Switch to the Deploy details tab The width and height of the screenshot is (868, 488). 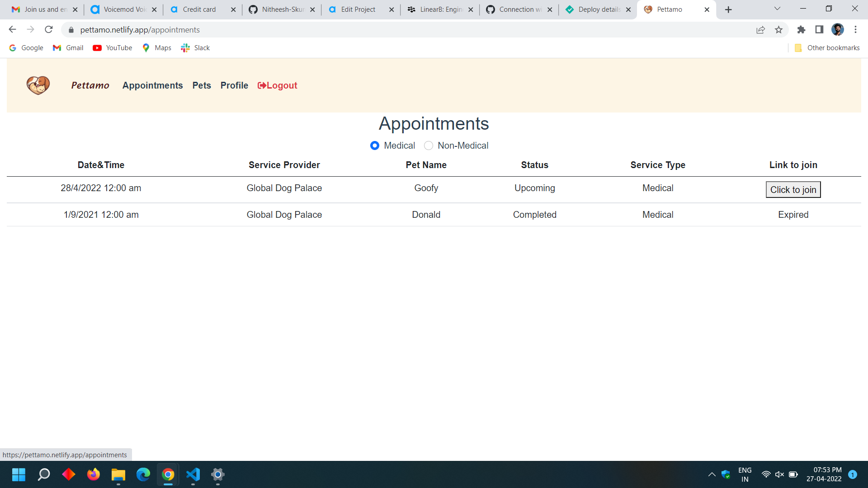598,9
